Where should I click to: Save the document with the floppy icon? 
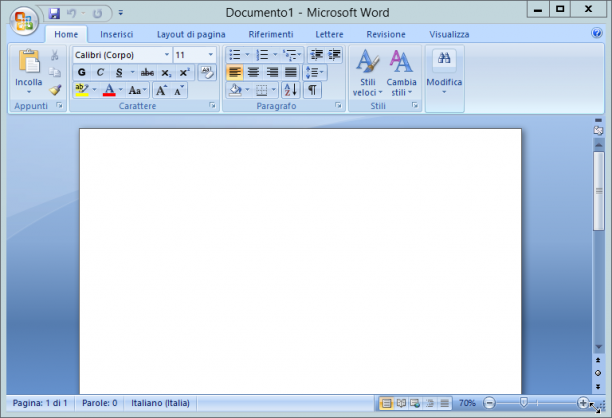(54, 13)
